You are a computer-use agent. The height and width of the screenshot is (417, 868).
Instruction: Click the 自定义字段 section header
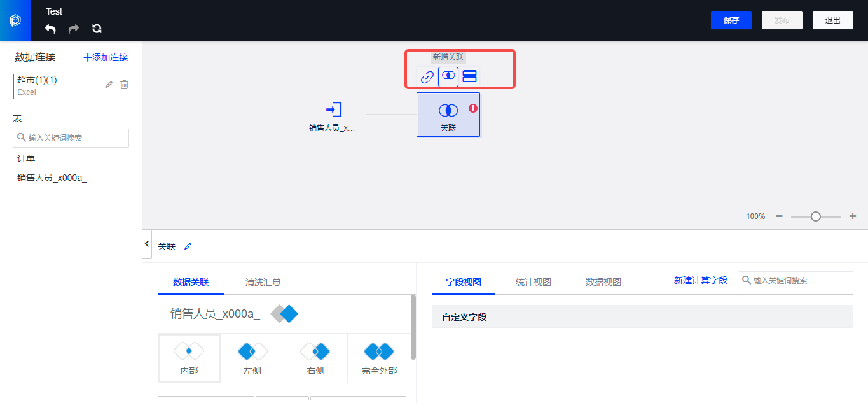(642, 316)
